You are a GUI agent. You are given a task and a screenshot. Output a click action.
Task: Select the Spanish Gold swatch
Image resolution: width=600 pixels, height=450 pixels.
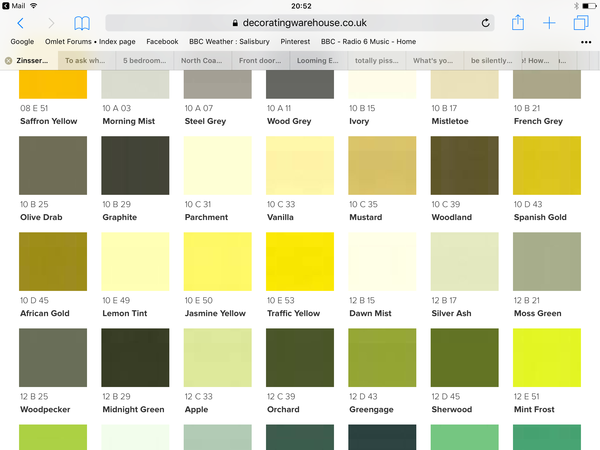pos(547,165)
